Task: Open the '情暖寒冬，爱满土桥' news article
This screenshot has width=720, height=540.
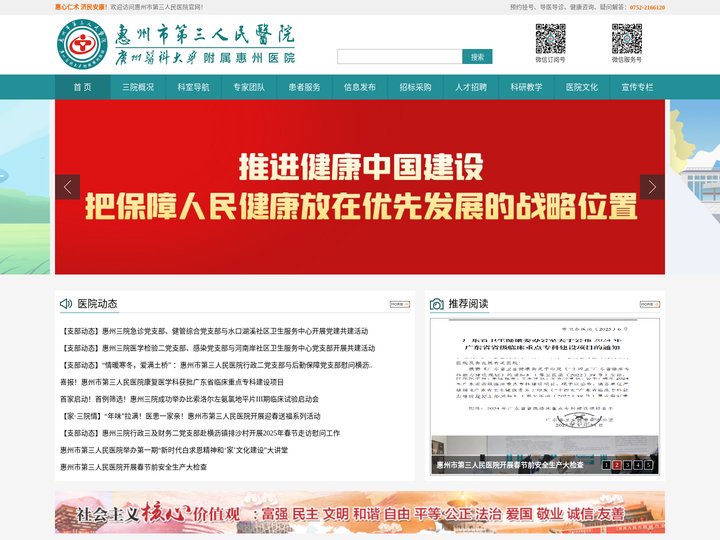Action: 216,365
